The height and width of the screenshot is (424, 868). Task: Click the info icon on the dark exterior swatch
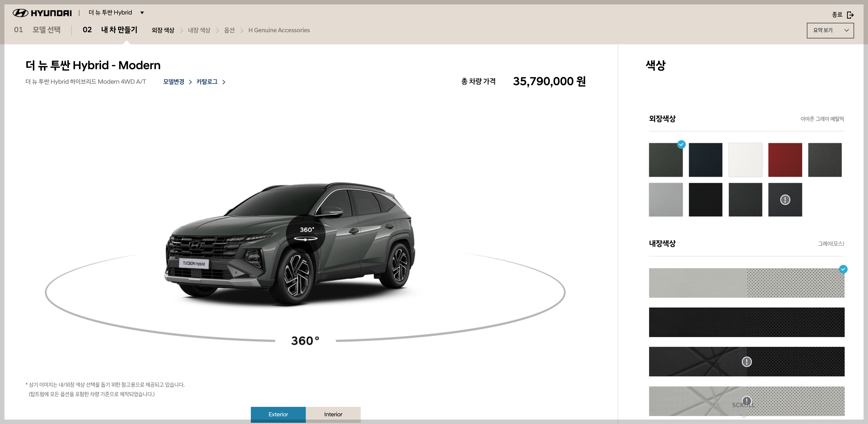pos(785,200)
